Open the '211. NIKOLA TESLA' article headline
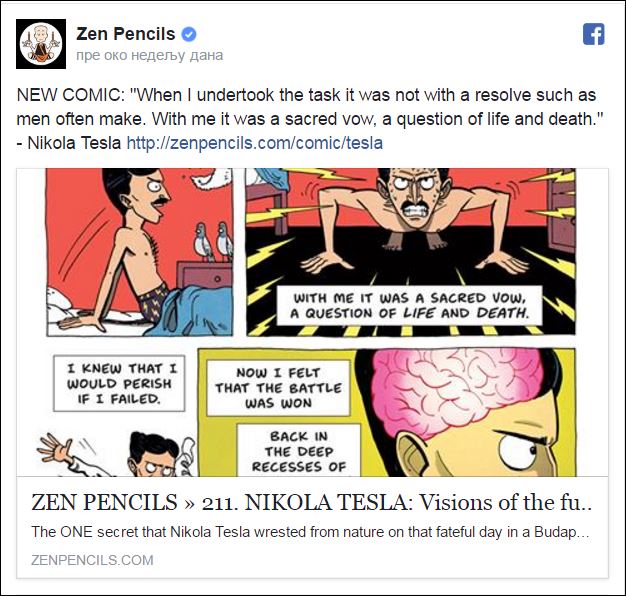 311,502
